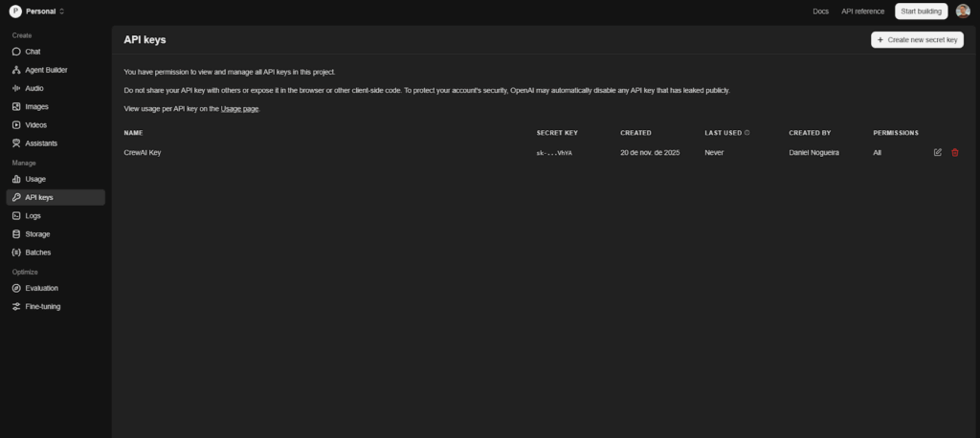The height and width of the screenshot is (438, 980).
Task: Click the created date 20 de nov. de 2025
Action: [x=650, y=152]
